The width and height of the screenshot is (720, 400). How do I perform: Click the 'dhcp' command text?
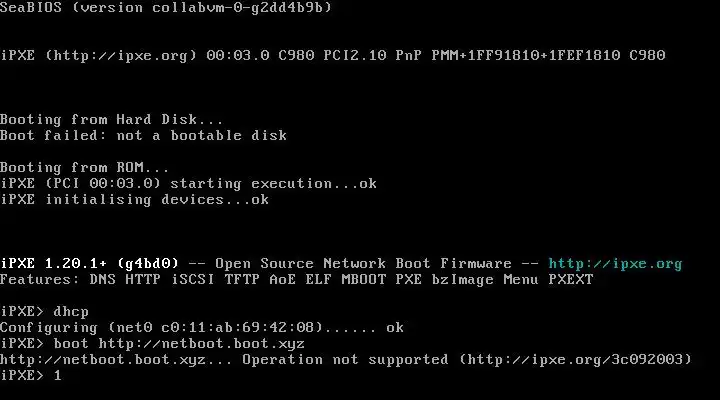tap(73, 312)
